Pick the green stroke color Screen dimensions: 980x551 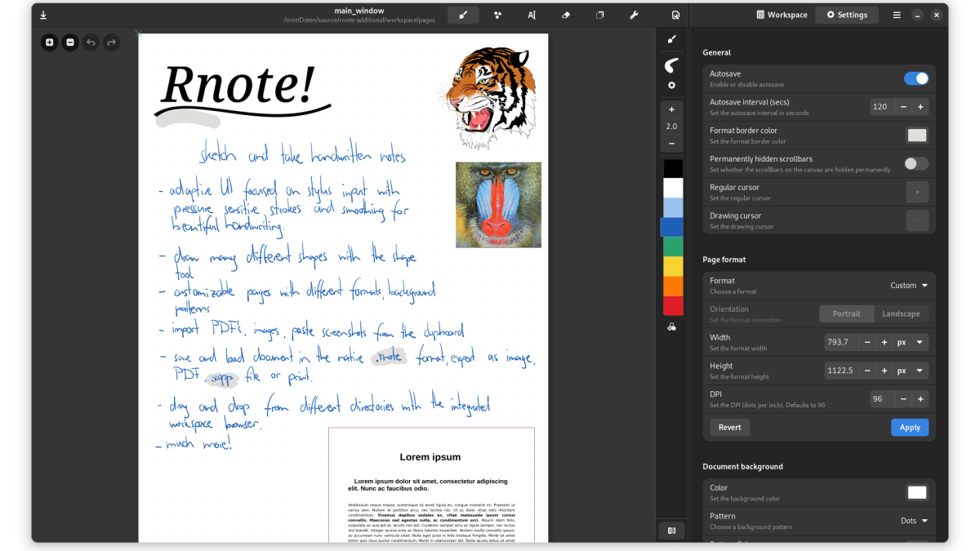click(672, 247)
